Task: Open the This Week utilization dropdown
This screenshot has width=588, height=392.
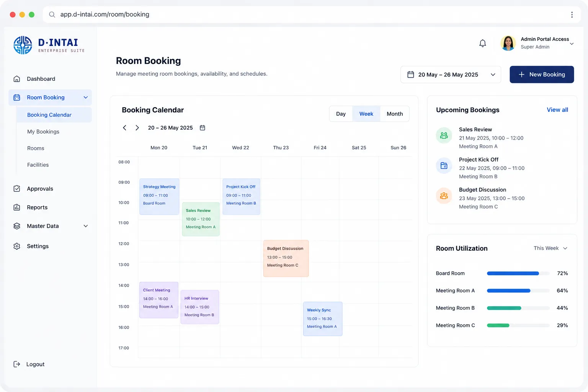Action: [550, 248]
